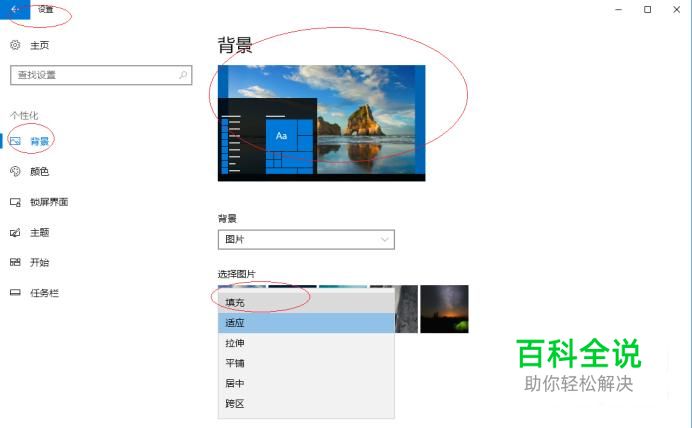
Task: Close the settings window
Action: (x=676, y=9)
